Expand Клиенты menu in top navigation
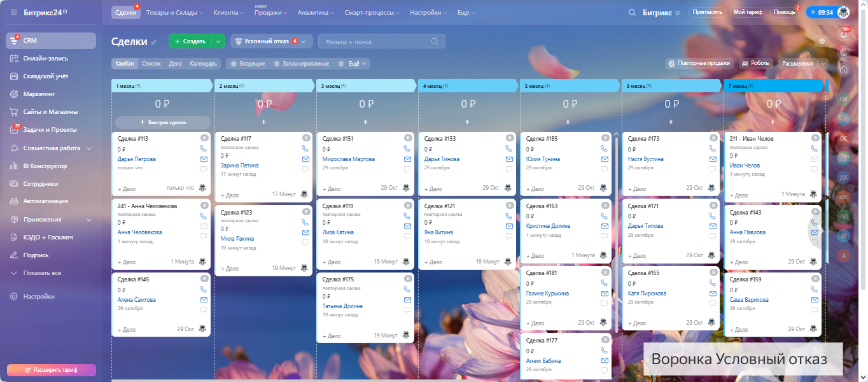 pos(228,13)
